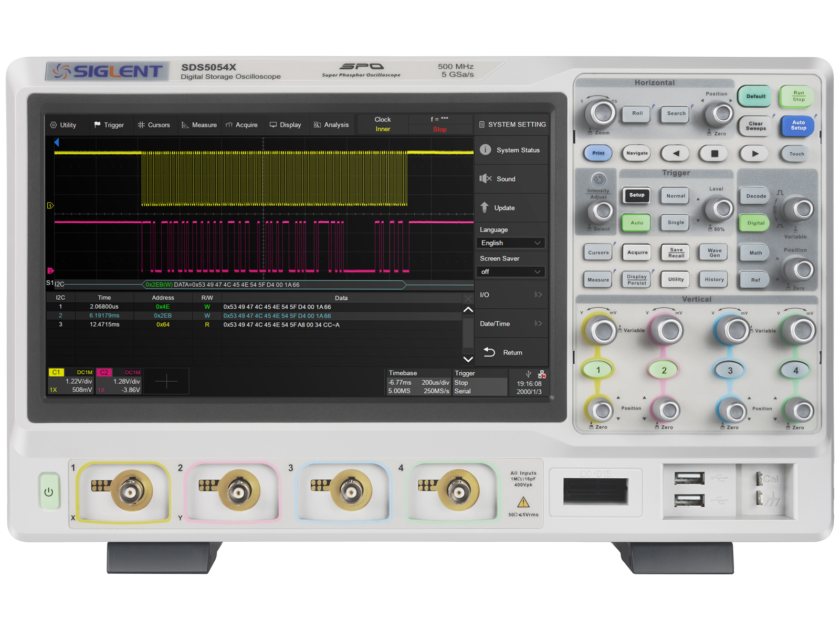Open the Trigger menu on screen
The height and width of the screenshot is (630, 840).
(x=109, y=125)
